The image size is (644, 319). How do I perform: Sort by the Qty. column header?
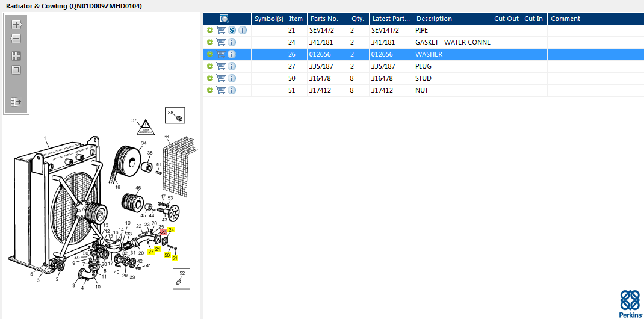[x=359, y=19]
